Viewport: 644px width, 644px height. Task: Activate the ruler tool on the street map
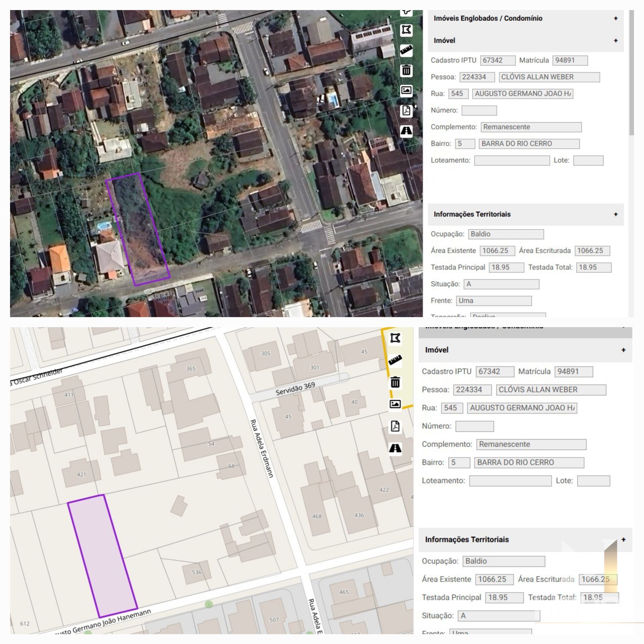pyautogui.click(x=395, y=360)
